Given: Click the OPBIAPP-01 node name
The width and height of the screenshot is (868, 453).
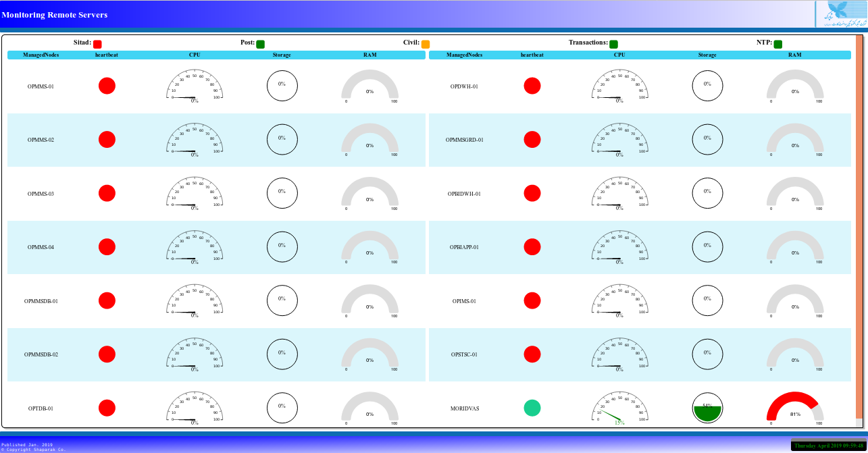Looking at the screenshot, I should 465,247.
